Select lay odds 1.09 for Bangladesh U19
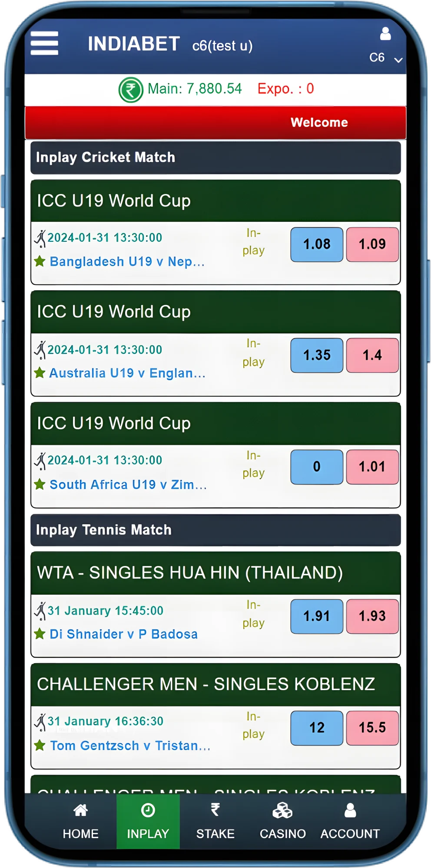Image resolution: width=431 pixels, height=868 pixels. tap(372, 244)
